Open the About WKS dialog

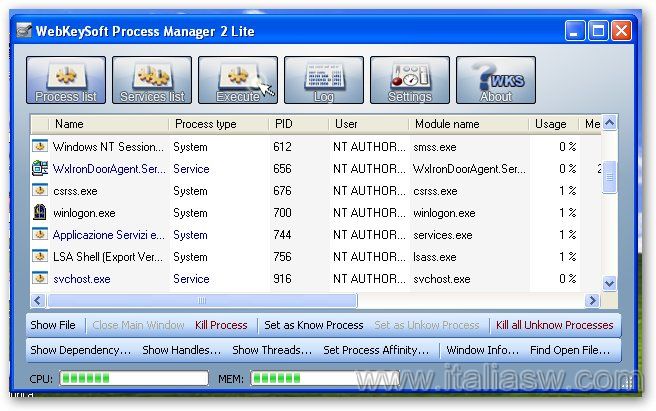point(496,80)
